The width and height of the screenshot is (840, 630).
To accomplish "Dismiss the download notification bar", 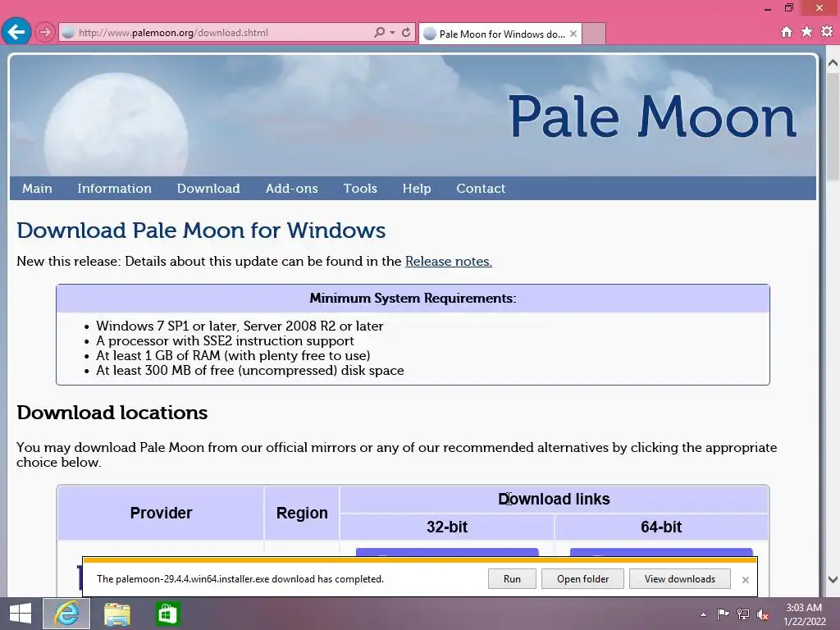I will (745, 580).
